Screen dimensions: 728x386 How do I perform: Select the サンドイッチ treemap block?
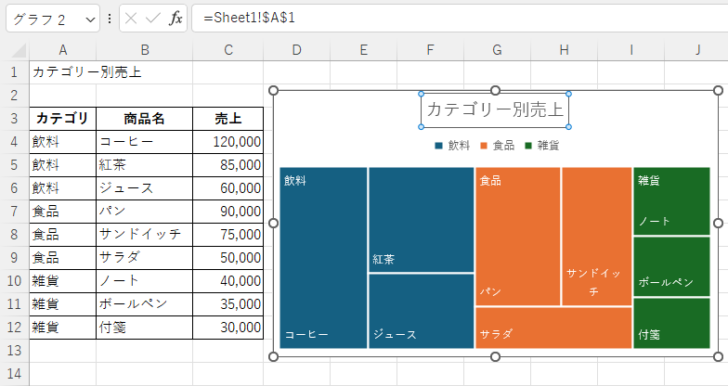point(597,236)
